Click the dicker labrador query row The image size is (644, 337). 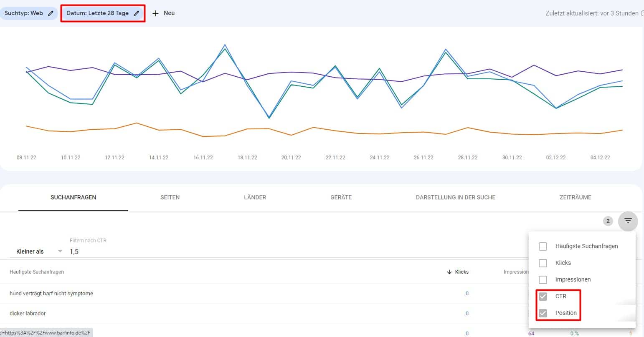tap(28, 314)
